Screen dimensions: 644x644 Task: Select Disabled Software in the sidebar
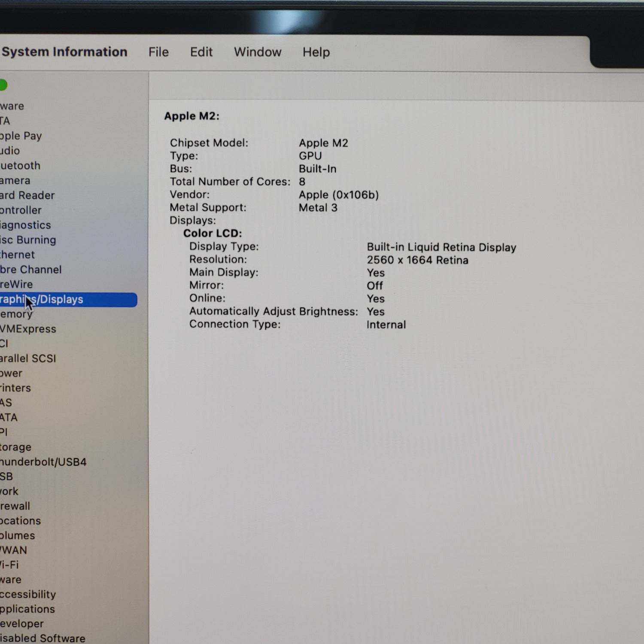pyautogui.click(x=43, y=638)
